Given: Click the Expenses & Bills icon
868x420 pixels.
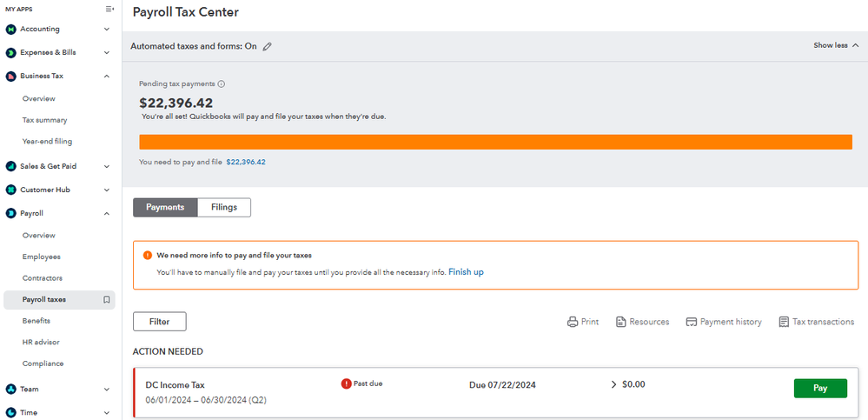Looking at the screenshot, I should pyautogui.click(x=10, y=52).
